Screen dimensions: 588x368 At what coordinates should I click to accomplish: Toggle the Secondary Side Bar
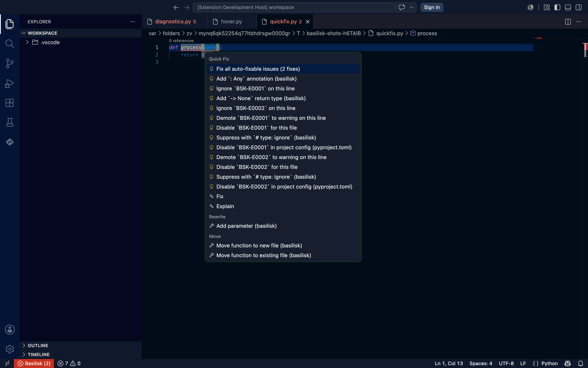click(x=579, y=7)
